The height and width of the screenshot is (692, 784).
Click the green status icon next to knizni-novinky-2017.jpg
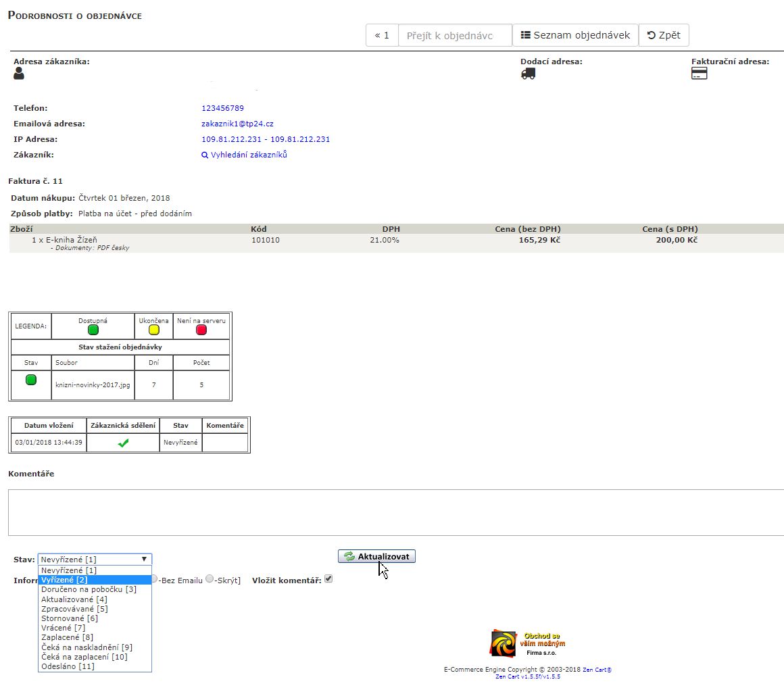pos(31,380)
